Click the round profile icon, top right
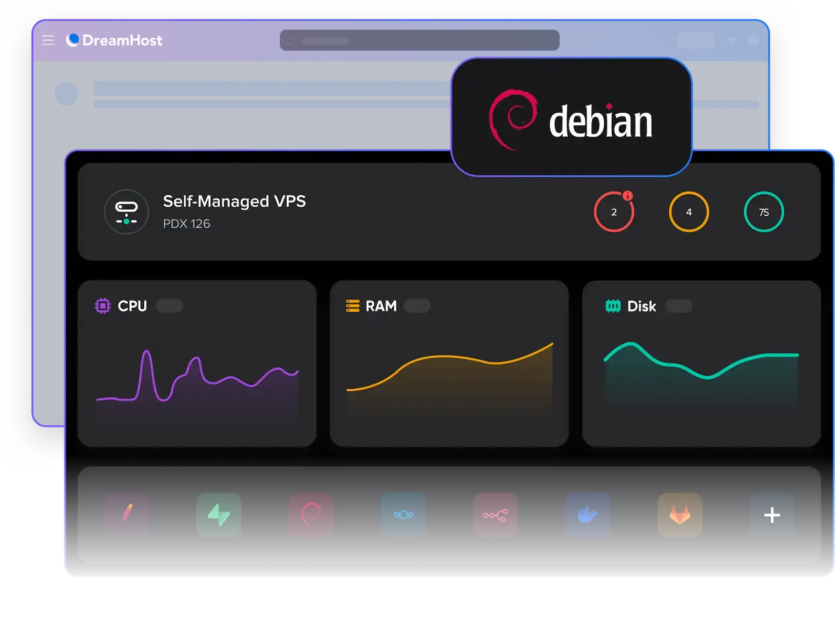Viewport: 840px width, 629px height. [753, 40]
